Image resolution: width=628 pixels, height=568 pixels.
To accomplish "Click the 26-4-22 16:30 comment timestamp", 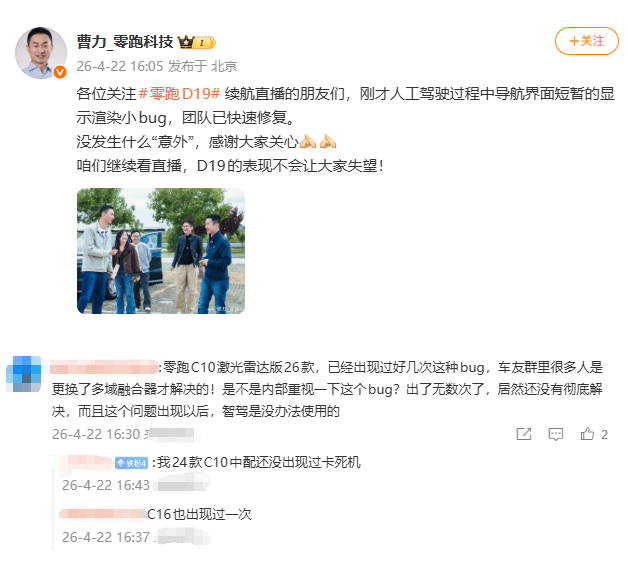I will 96,434.
